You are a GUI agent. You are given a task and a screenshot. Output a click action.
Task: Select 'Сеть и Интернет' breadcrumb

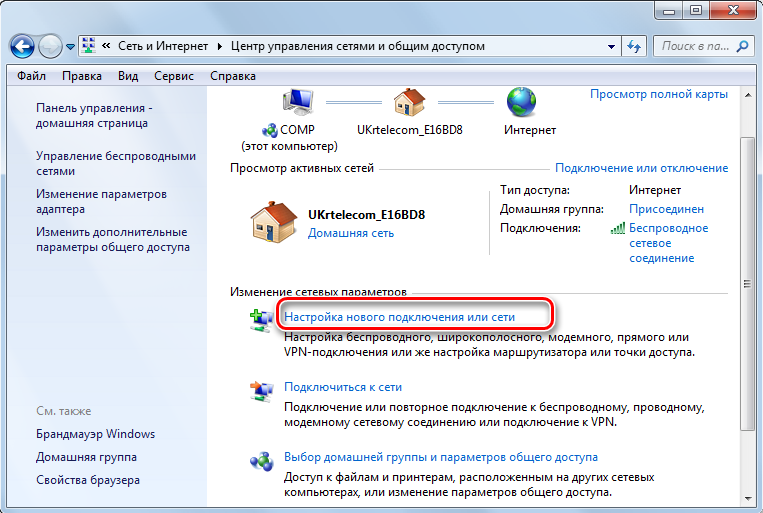coord(163,46)
